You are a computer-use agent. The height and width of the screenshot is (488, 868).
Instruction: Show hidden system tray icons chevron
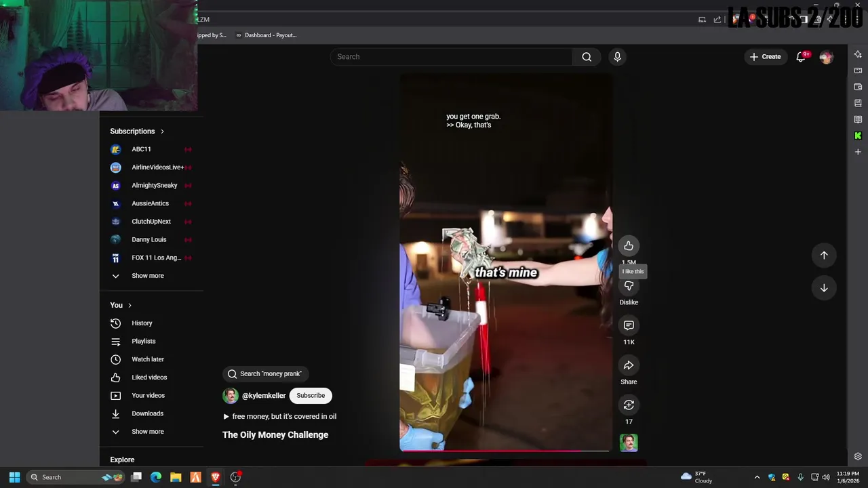click(x=757, y=477)
